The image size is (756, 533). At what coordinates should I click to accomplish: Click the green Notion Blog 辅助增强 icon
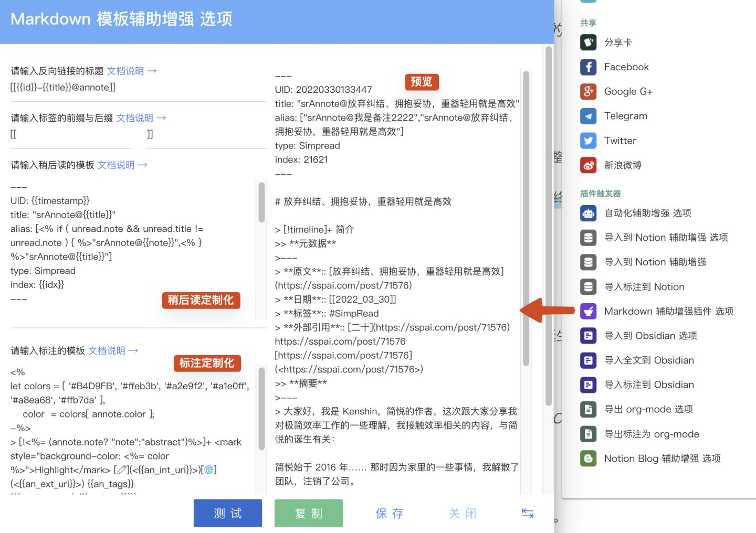(588, 459)
